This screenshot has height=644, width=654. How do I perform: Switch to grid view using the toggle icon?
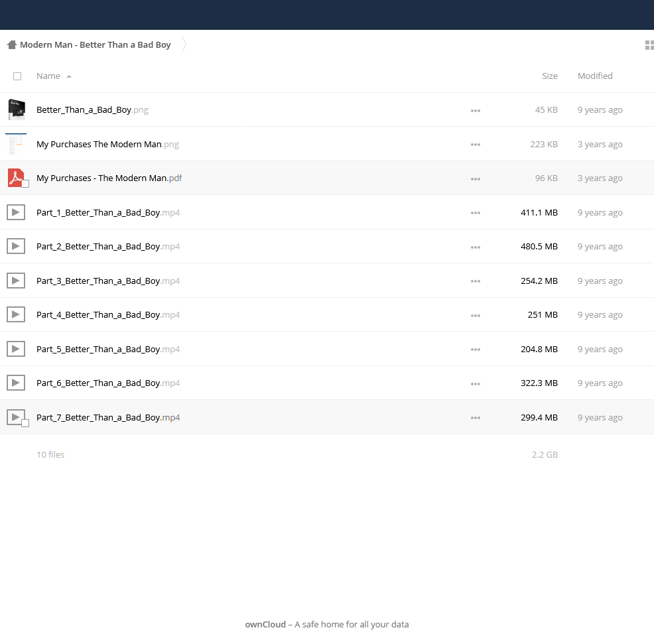(x=649, y=45)
